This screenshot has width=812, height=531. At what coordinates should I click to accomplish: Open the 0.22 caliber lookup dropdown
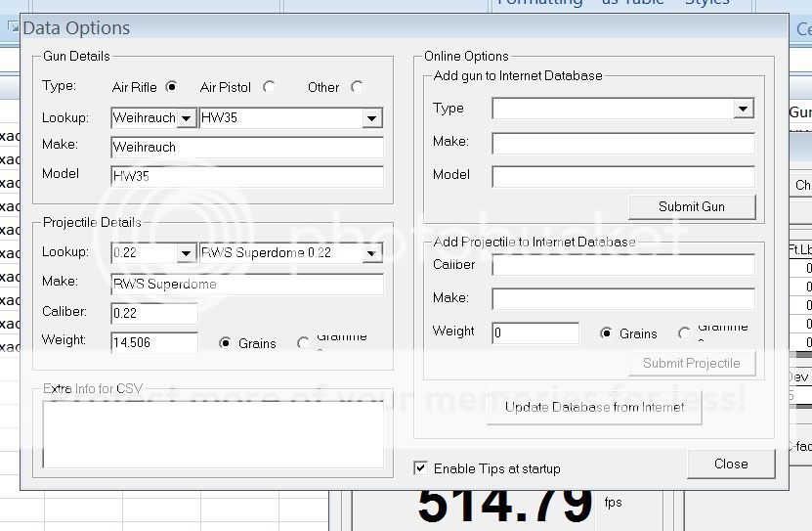pyautogui.click(x=186, y=253)
